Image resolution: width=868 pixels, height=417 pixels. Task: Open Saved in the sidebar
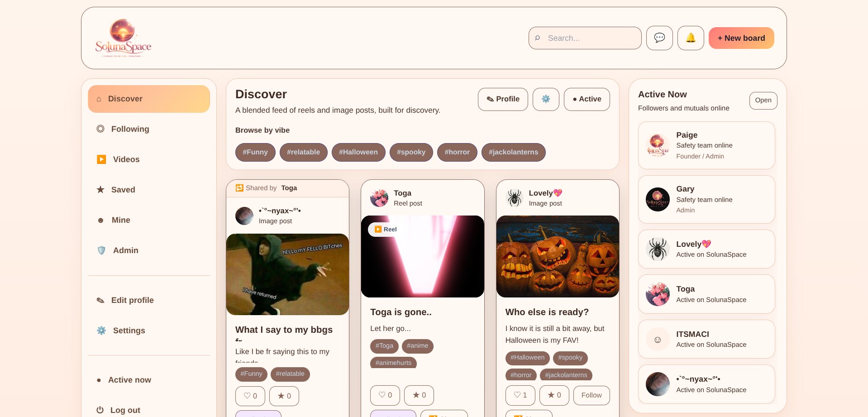pos(149,190)
